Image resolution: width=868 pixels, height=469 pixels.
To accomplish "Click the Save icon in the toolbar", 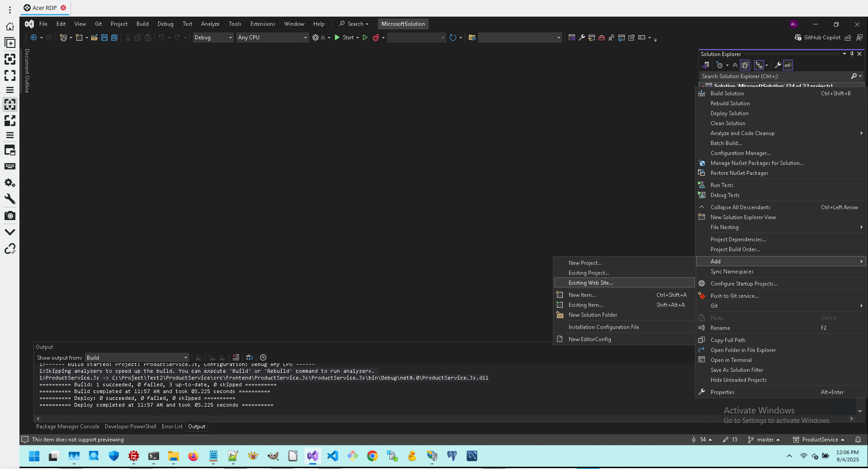I will tap(104, 38).
